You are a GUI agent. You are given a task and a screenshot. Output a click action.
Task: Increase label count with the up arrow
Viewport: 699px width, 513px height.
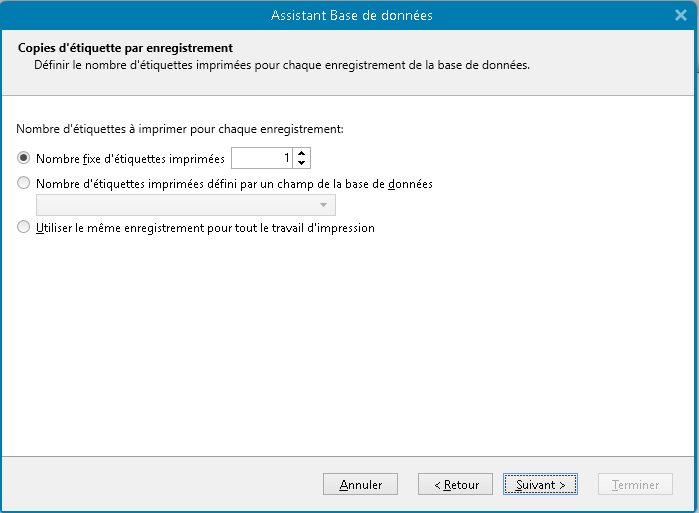tap(301, 153)
